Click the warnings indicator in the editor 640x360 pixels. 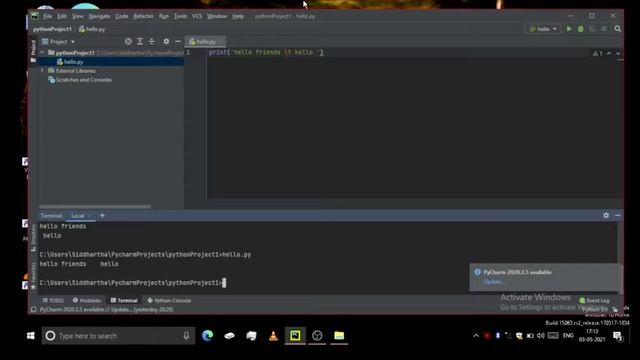coord(598,53)
